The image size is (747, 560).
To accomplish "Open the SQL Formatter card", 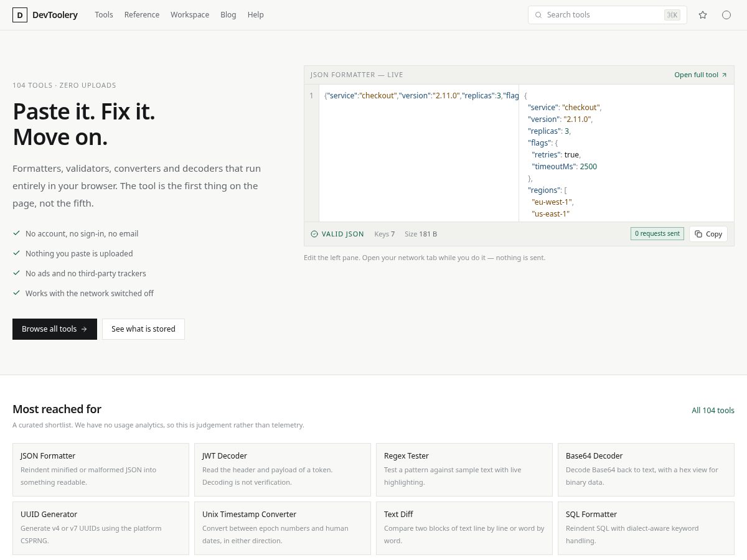I will pyautogui.click(x=646, y=528).
